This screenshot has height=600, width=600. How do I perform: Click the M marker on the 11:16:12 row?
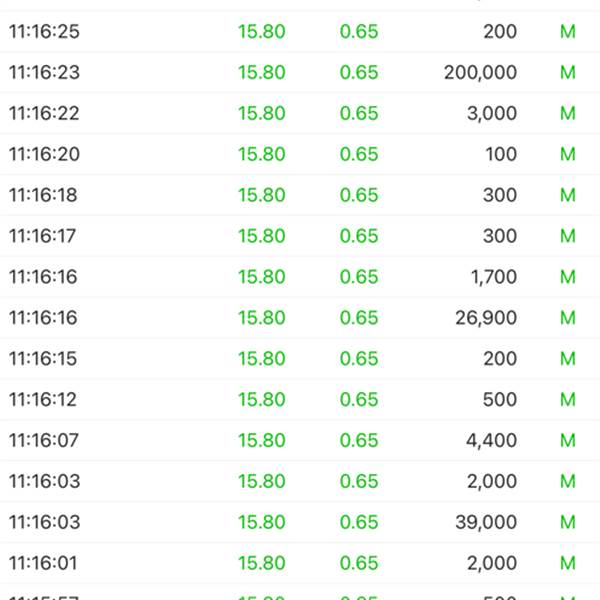[568, 399]
